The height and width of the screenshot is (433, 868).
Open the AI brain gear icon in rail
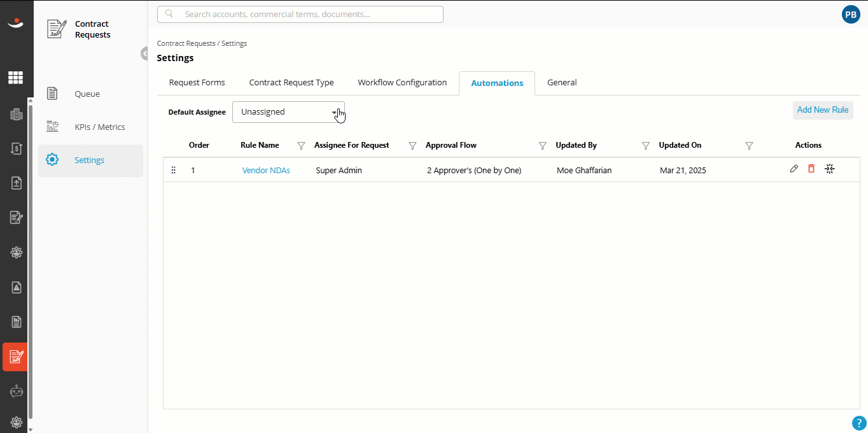[x=17, y=252]
